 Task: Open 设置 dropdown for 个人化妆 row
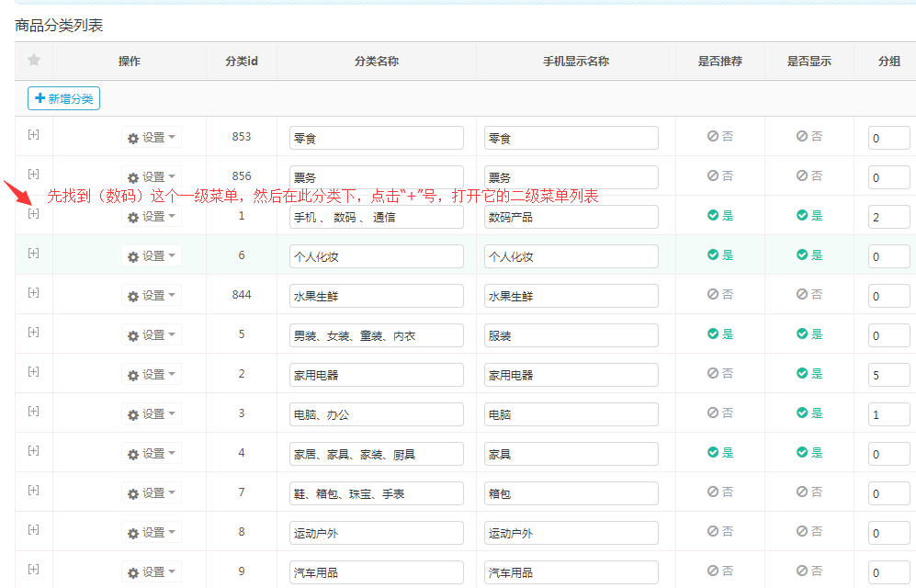tap(152, 255)
